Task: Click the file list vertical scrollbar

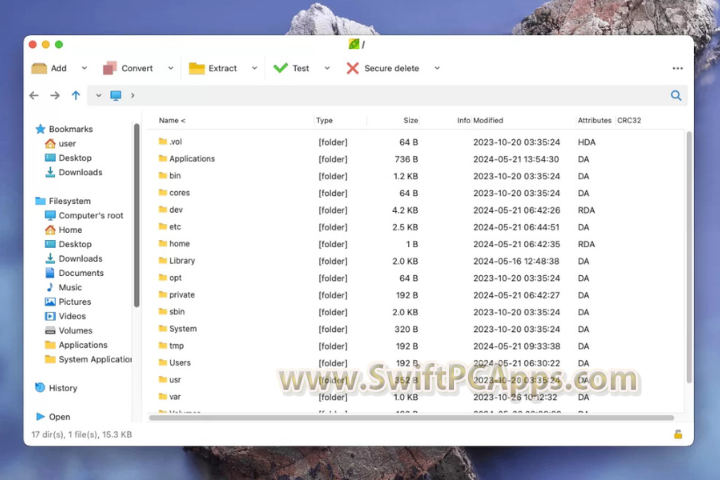Action: tap(689, 256)
